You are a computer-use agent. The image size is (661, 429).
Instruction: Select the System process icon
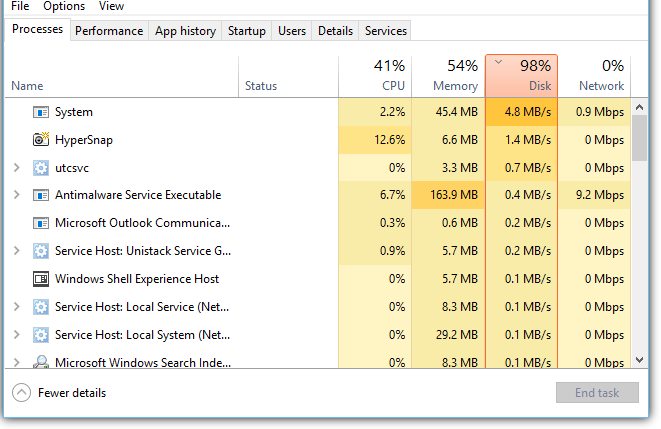[41, 112]
